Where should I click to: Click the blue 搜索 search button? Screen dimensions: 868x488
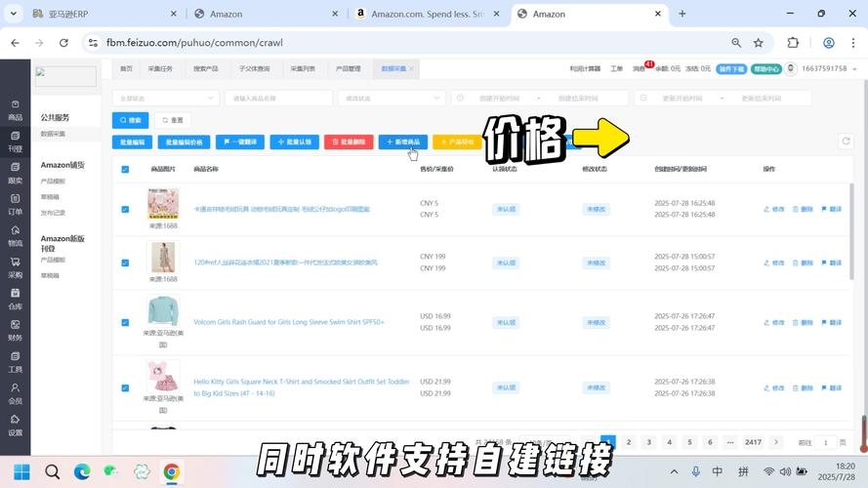coord(130,120)
